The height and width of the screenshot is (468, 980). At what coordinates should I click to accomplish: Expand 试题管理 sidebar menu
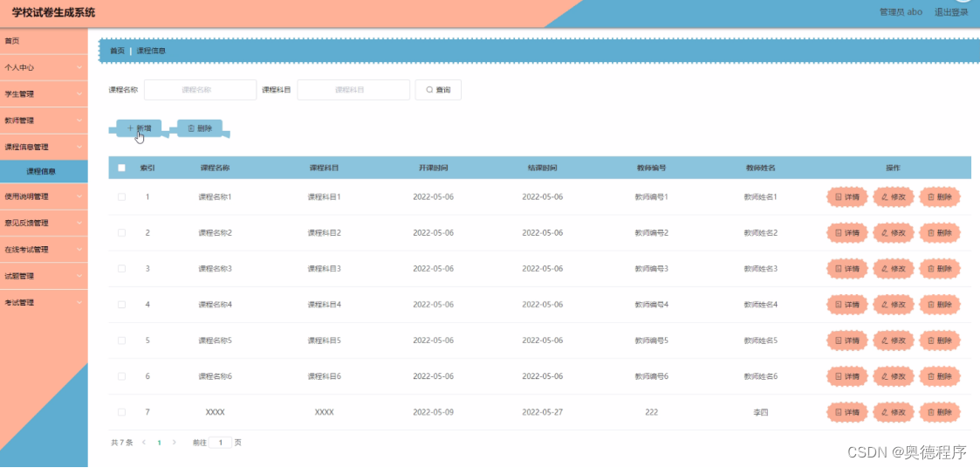pos(44,276)
